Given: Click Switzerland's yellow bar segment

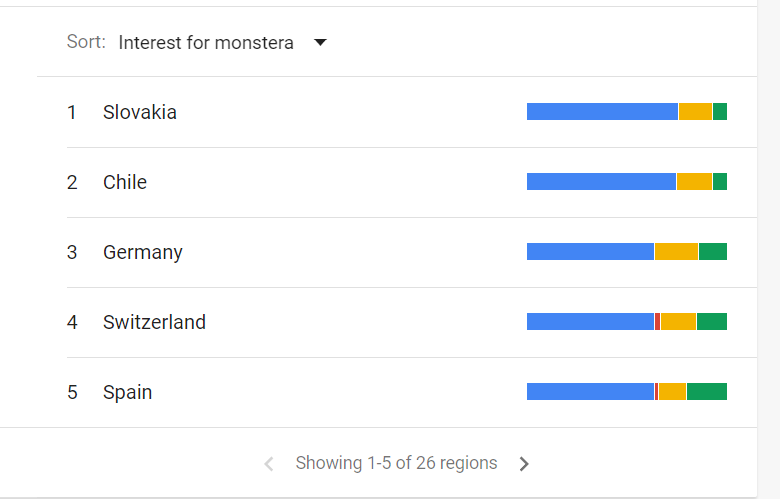Looking at the screenshot, I should (x=678, y=322).
